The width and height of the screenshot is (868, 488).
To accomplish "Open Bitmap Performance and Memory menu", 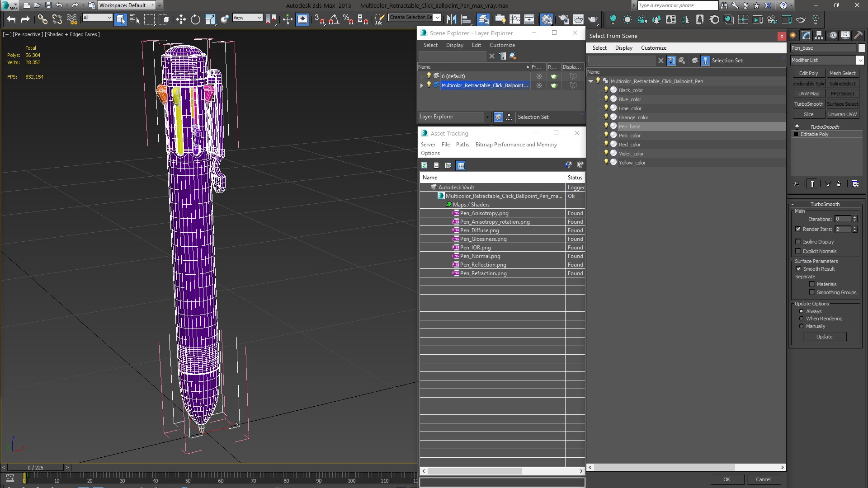I will click(516, 145).
